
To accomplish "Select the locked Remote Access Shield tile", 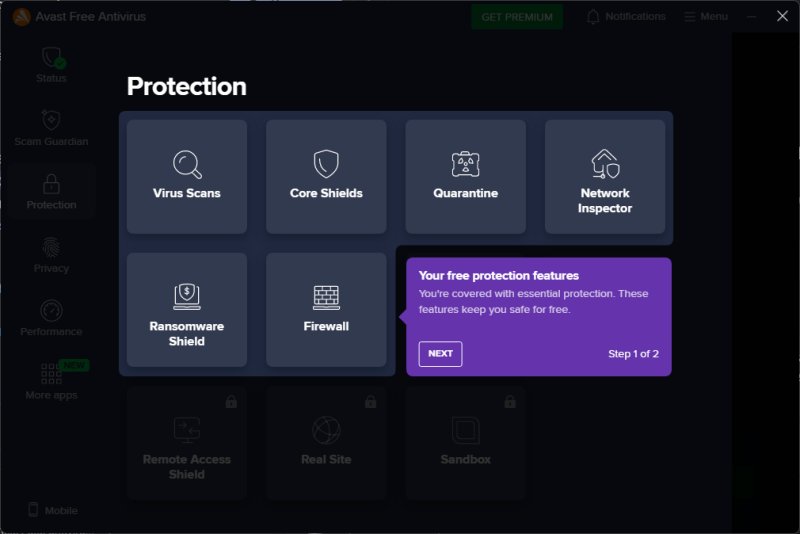I will [x=187, y=443].
